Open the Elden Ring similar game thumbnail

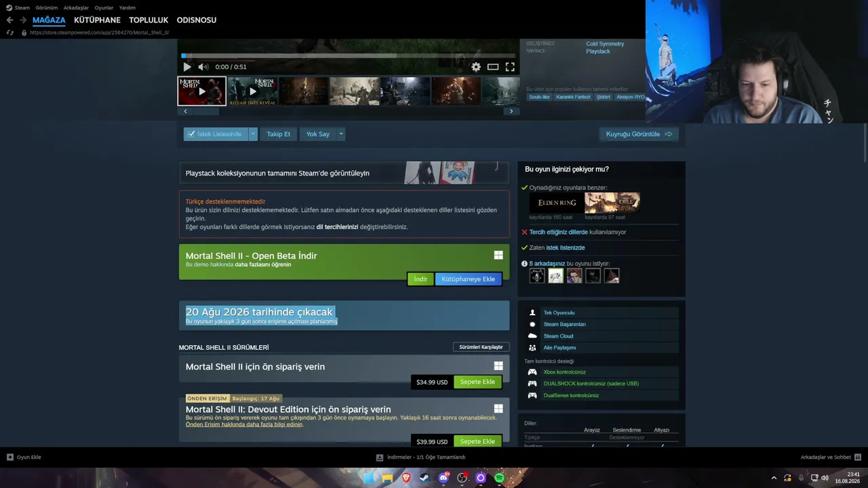pos(557,203)
